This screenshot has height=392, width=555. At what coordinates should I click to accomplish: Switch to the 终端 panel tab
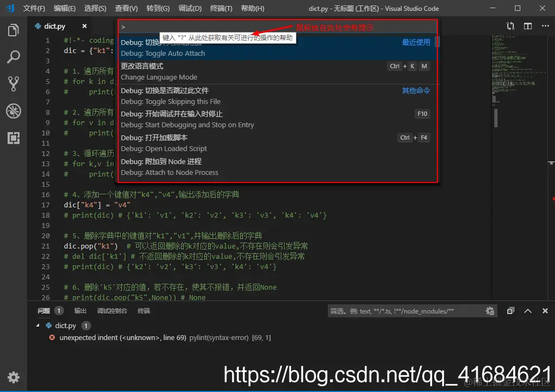point(144,311)
